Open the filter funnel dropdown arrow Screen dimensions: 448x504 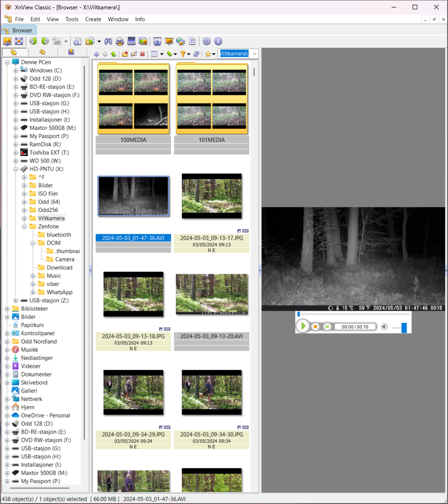click(189, 54)
